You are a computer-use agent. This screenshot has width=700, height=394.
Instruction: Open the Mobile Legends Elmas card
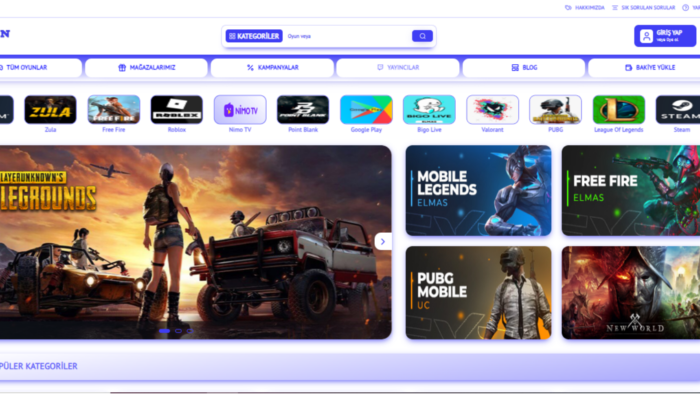click(x=479, y=191)
